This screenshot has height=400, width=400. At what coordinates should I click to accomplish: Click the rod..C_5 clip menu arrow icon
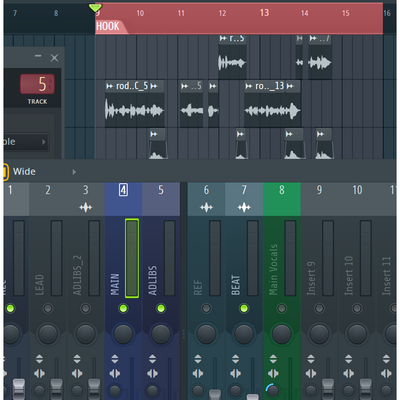110,86
